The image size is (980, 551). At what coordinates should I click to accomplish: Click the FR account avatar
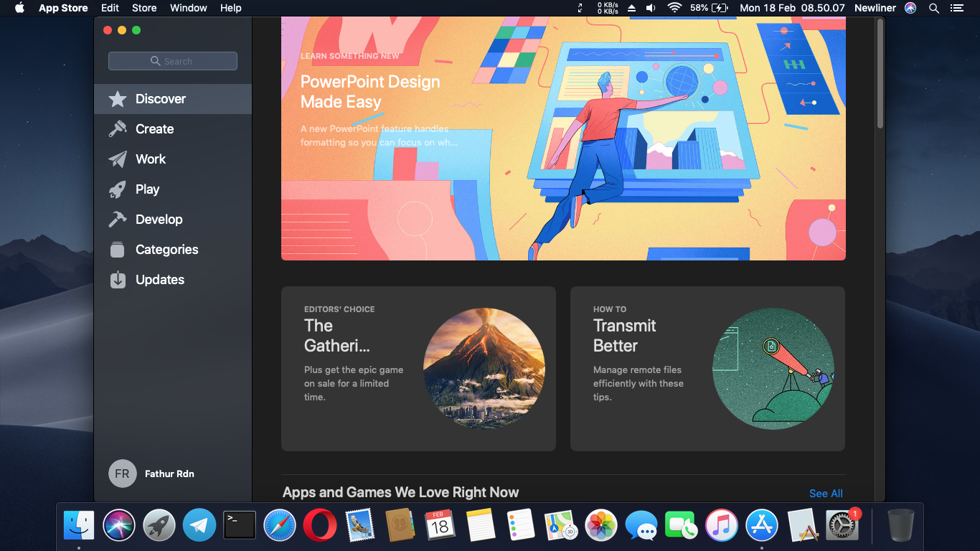(122, 474)
